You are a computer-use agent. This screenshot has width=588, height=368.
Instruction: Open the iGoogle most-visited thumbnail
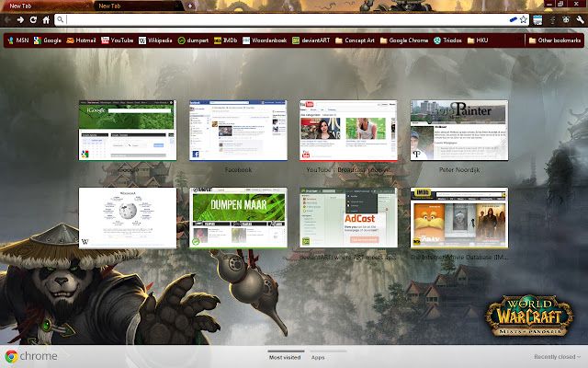(x=128, y=131)
